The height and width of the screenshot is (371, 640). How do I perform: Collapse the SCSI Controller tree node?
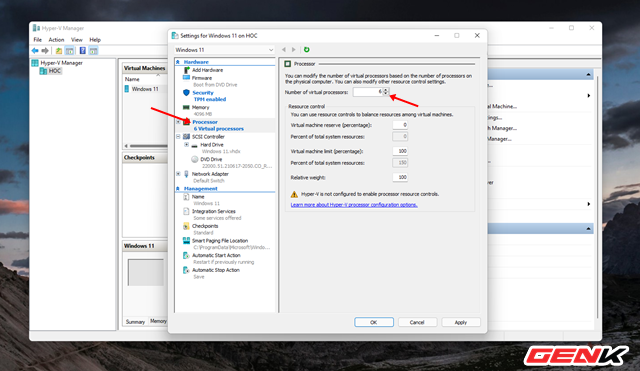[x=178, y=137]
